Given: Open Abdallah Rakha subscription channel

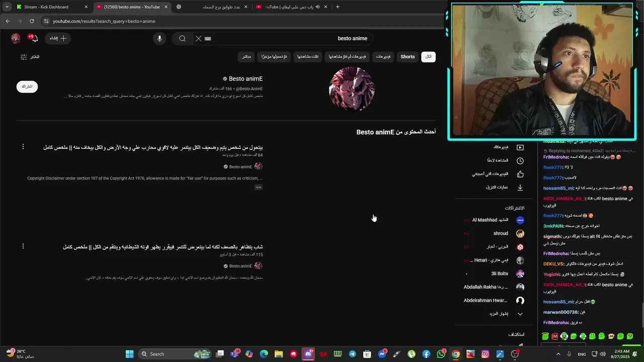Looking at the screenshot, I should click(x=493, y=287).
